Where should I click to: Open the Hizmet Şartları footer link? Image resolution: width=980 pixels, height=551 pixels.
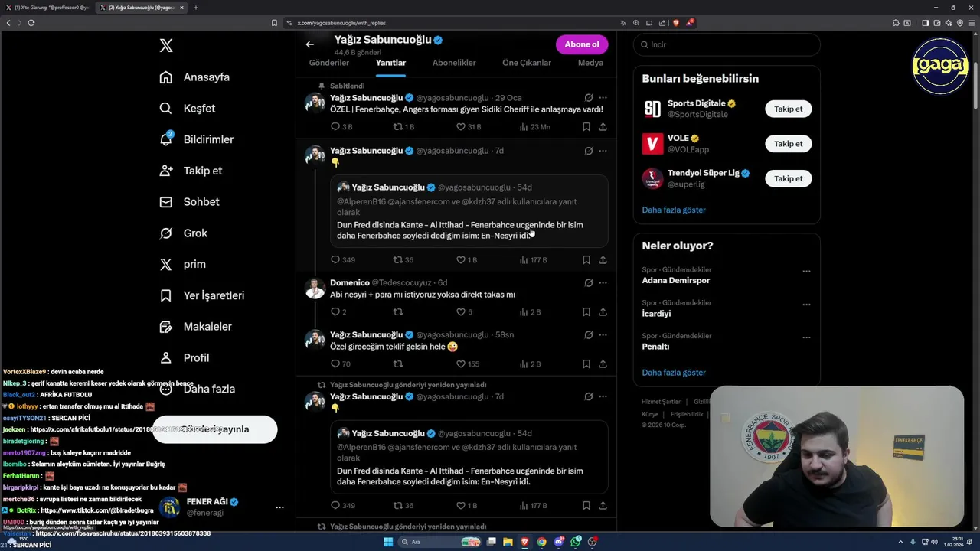click(x=661, y=402)
